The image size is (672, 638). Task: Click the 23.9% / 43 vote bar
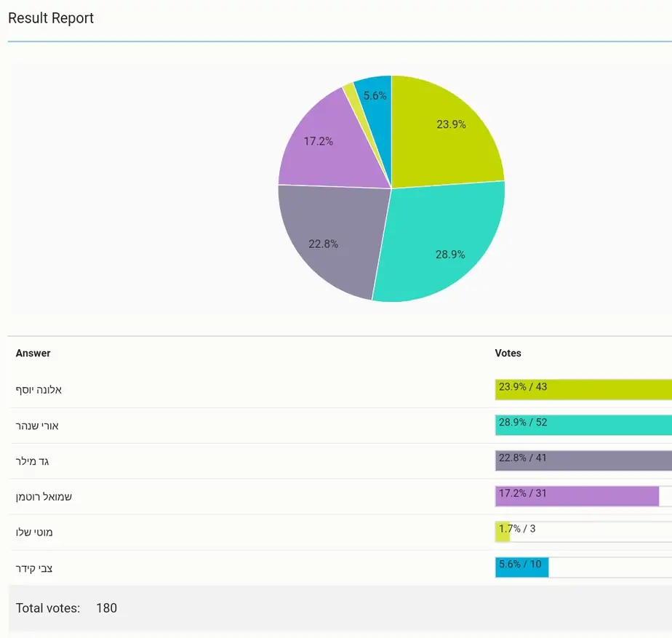tap(583, 389)
